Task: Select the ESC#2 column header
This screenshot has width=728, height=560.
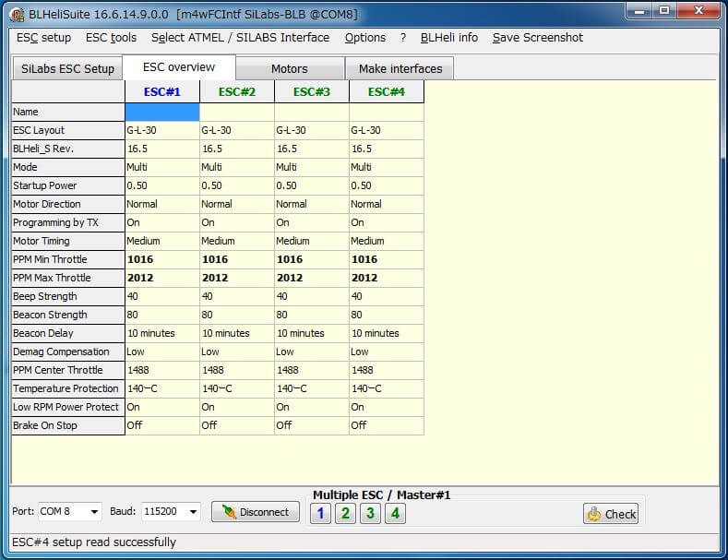Action: [x=237, y=92]
